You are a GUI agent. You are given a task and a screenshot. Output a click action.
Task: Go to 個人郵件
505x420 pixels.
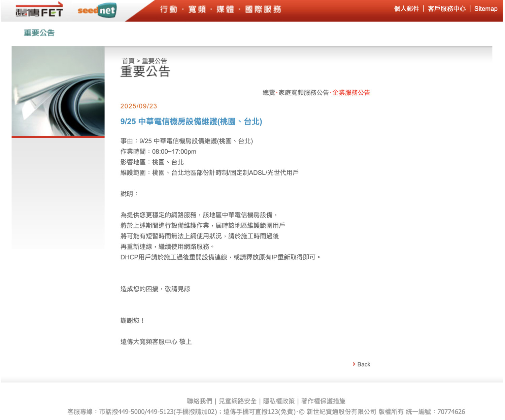click(x=407, y=9)
